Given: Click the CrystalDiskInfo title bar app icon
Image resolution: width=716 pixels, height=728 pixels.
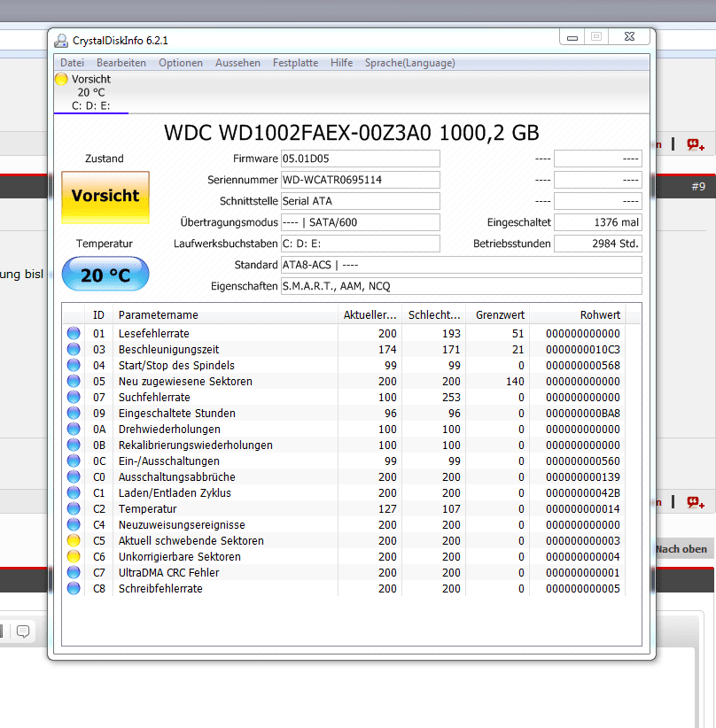Looking at the screenshot, I should [x=61, y=41].
